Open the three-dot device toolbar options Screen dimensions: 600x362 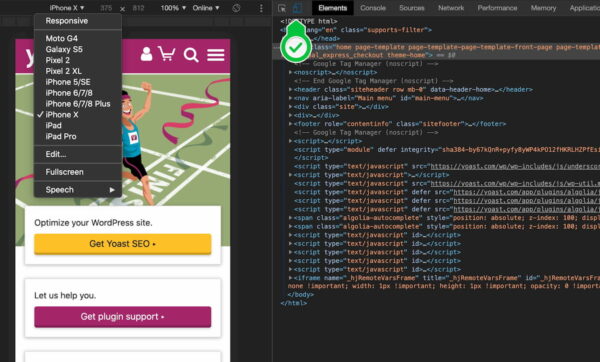(261, 8)
